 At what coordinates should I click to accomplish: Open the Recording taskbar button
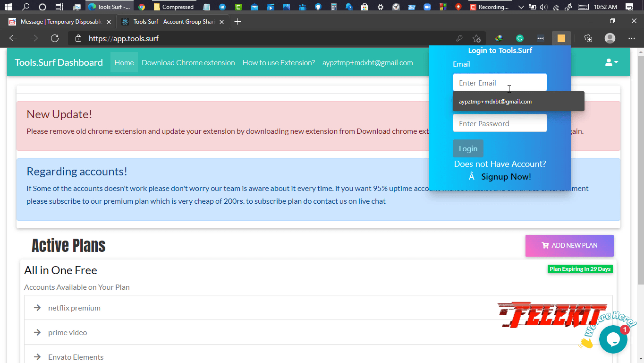click(490, 7)
